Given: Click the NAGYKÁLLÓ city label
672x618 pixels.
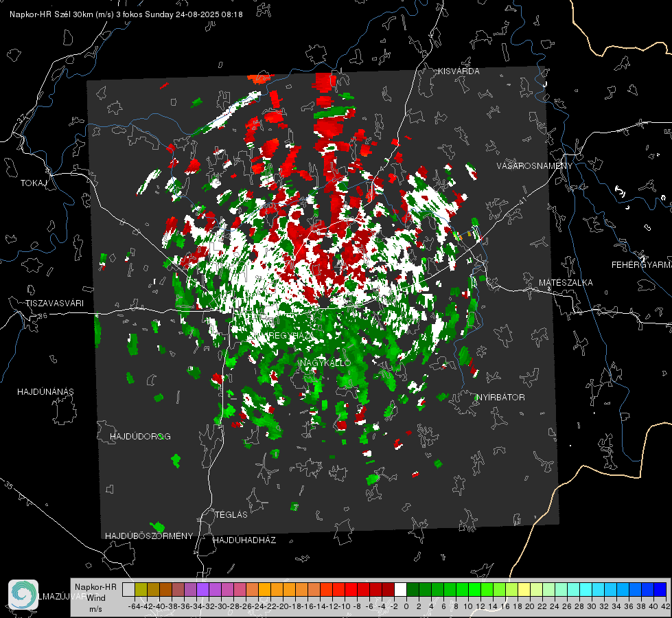Looking at the screenshot, I should pos(325,363).
